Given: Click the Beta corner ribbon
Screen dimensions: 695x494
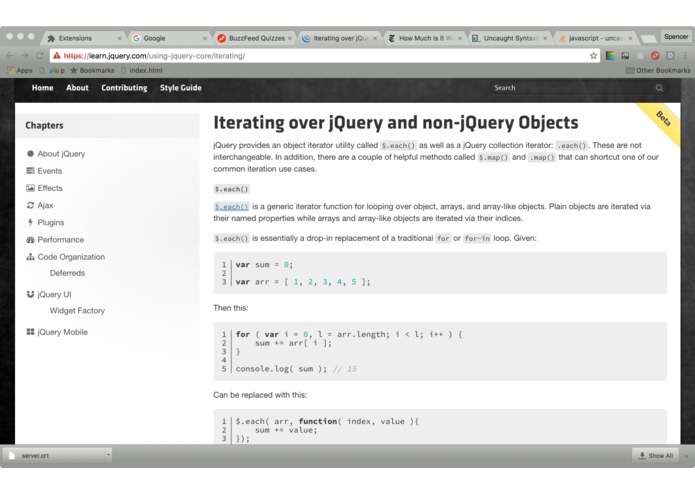Looking at the screenshot, I should (x=662, y=120).
